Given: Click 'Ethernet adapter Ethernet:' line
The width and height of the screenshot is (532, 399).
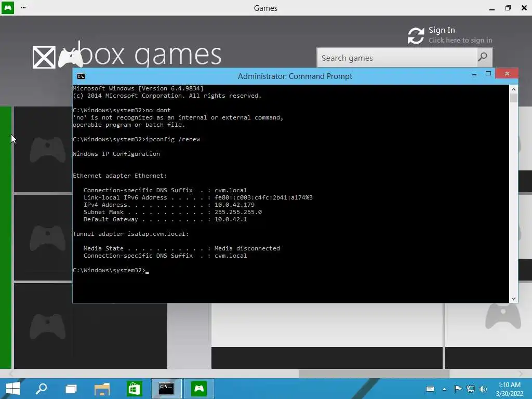Looking at the screenshot, I should [x=120, y=176].
